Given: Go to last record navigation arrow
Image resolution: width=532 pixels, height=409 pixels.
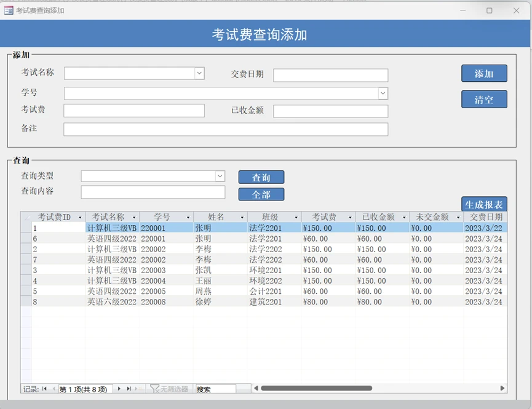Looking at the screenshot, I should [129, 389].
